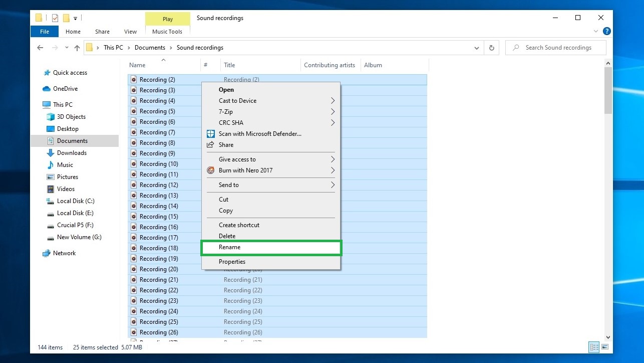
Task: Click the Pictures icon in sidebar
Action: (51, 177)
